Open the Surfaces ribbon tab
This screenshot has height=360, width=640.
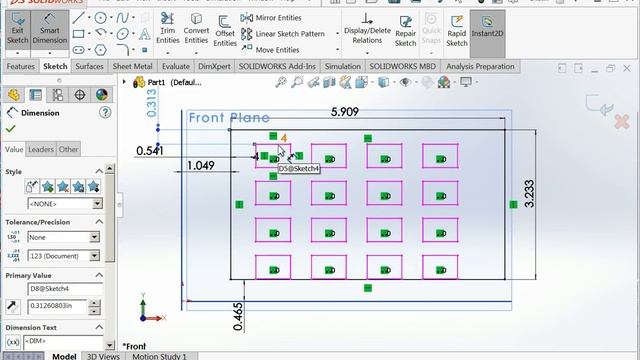coord(89,66)
